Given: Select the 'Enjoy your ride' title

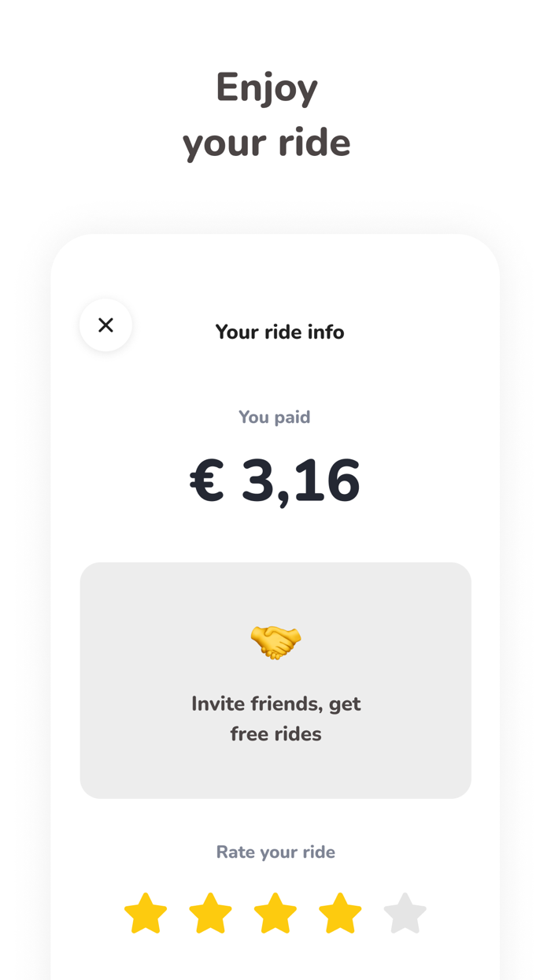Looking at the screenshot, I should coord(267,114).
